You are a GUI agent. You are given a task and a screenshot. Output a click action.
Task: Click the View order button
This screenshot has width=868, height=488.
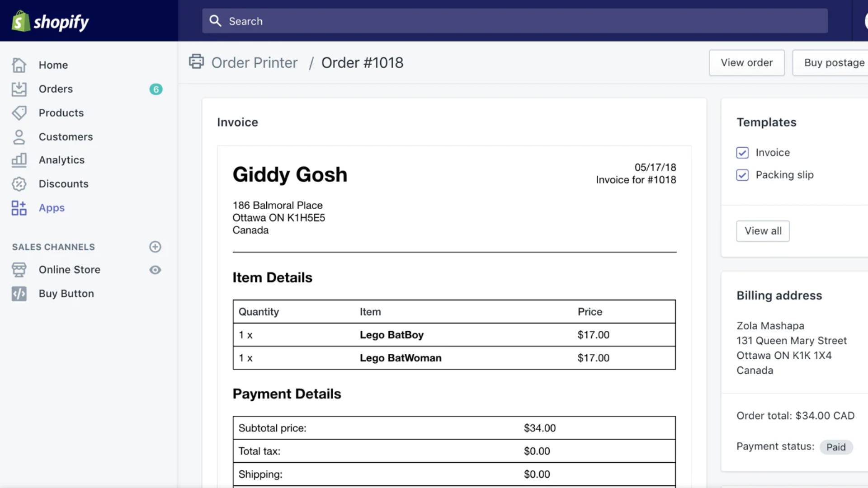(x=747, y=63)
